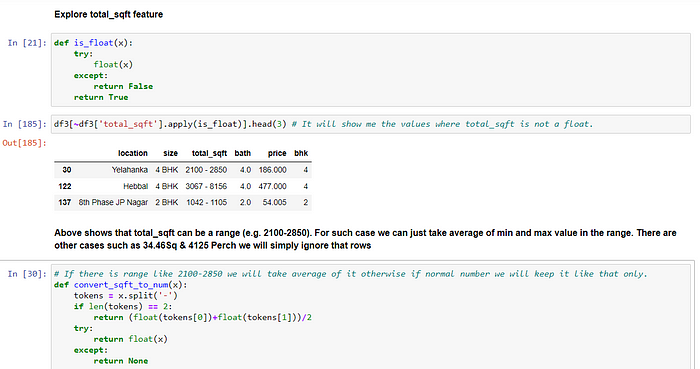Select the In [30] convert_sqft_to_num cell
Image resolution: width=700 pixels, height=369 pixels.
point(371,317)
